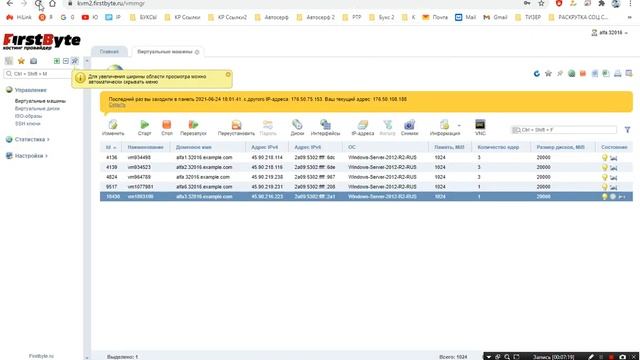Open the Автосерф 2 bookmark folder
640x360 pixels.
(x=316, y=18)
